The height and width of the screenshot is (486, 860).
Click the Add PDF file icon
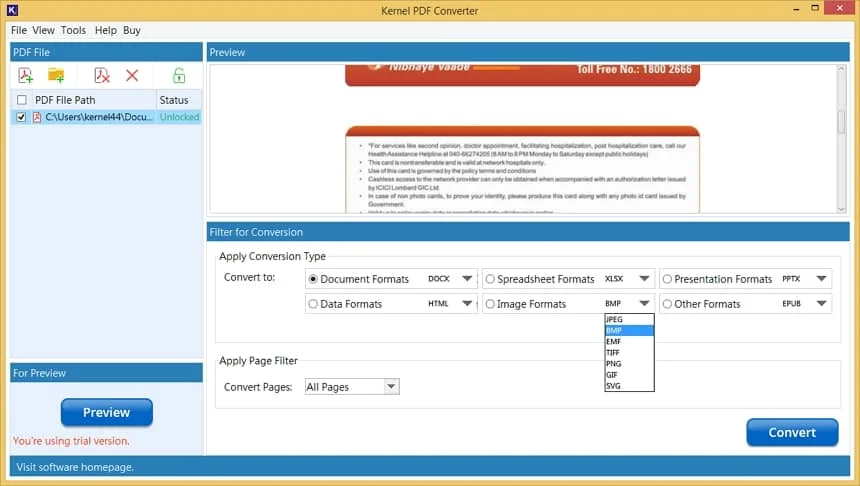25,75
